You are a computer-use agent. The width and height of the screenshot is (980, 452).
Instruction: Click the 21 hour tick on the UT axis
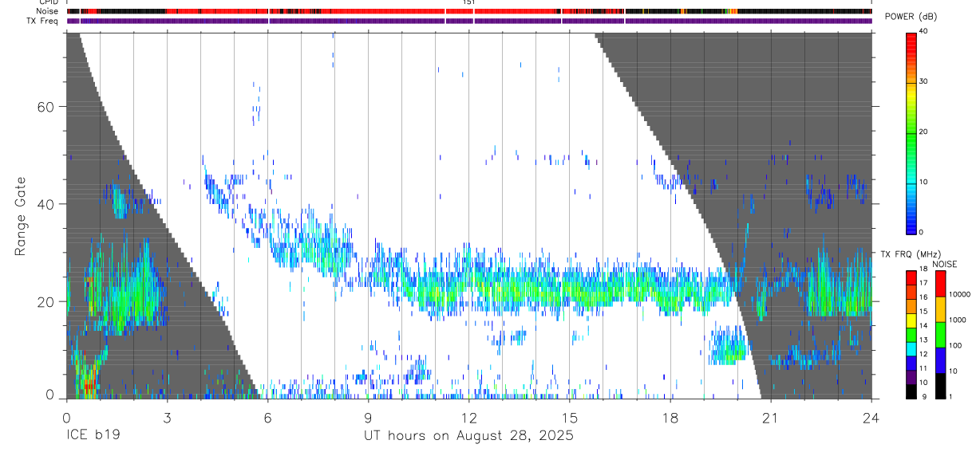click(x=771, y=417)
